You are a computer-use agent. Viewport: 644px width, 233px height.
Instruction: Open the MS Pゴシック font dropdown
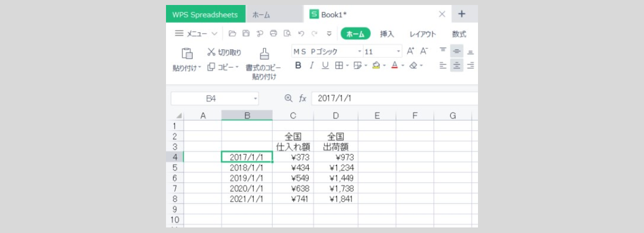(360, 52)
